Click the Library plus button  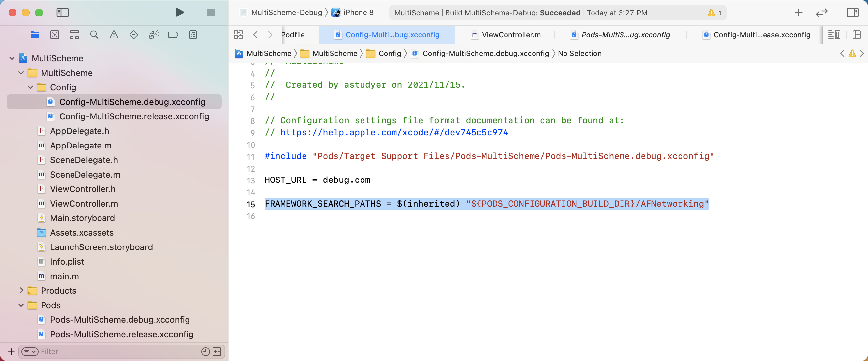(x=798, y=13)
